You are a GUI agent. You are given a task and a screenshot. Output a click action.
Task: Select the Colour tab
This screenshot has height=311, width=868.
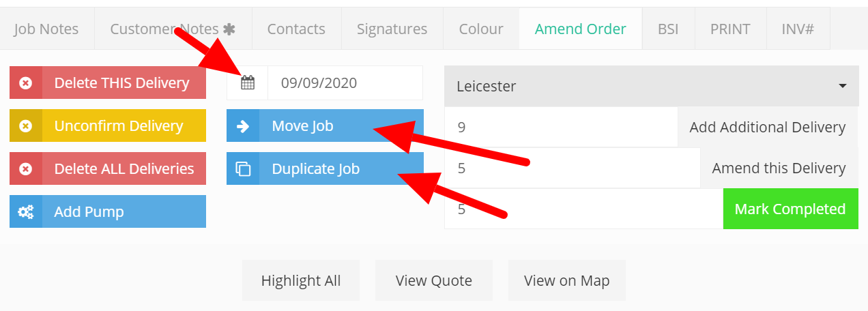coord(481,29)
